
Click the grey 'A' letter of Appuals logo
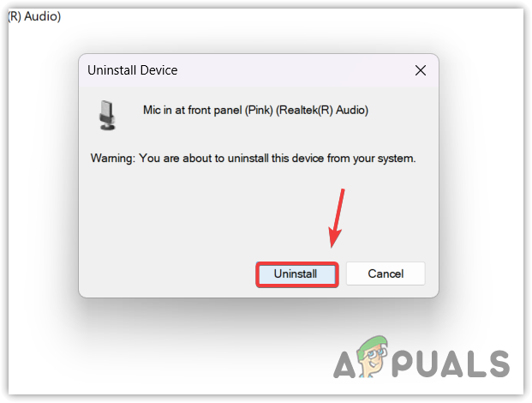344,364
